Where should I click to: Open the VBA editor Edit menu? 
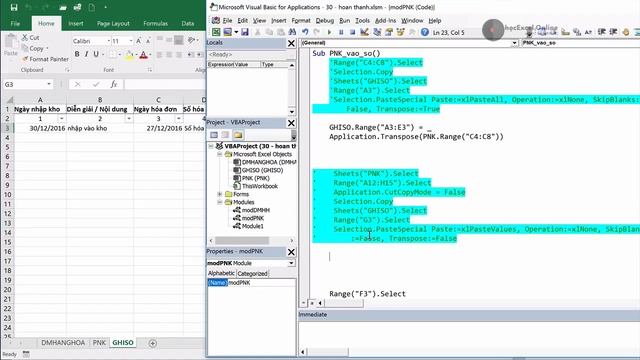[x=242, y=20]
